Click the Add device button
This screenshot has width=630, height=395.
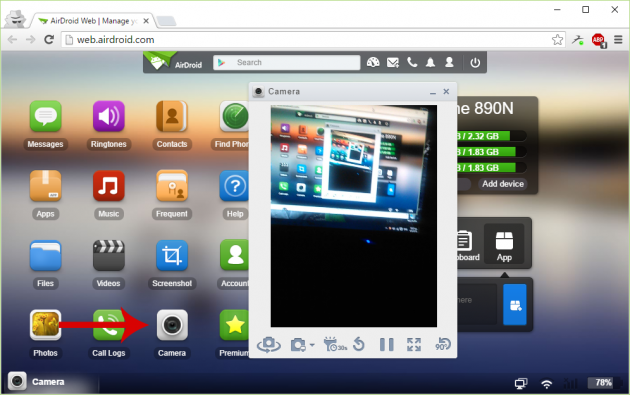503,184
